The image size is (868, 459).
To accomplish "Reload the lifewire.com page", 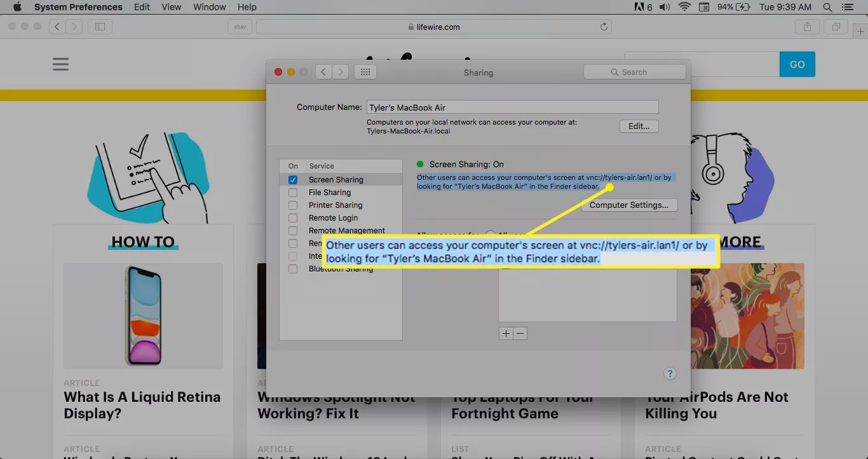I will [x=604, y=27].
